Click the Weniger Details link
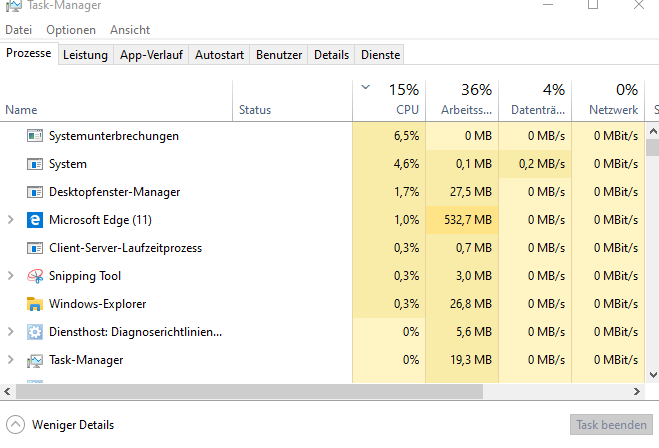The height and width of the screenshot is (448, 659). pyautogui.click(x=73, y=425)
